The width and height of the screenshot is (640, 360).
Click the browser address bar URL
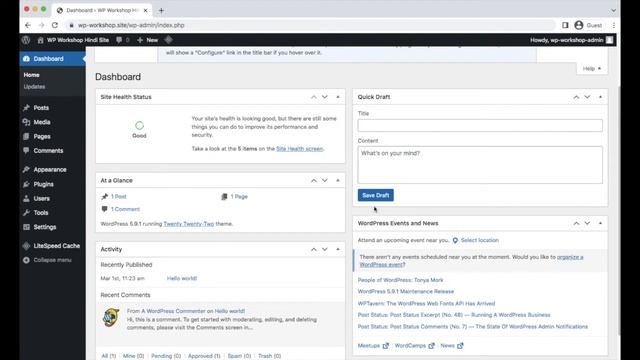tap(131, 25)
